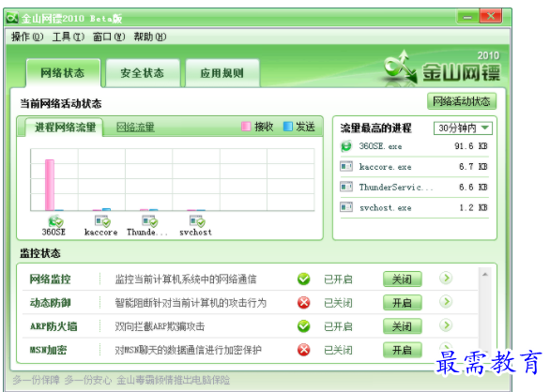Turn off 网络监控 with 关闭 button

pos(402,279)
